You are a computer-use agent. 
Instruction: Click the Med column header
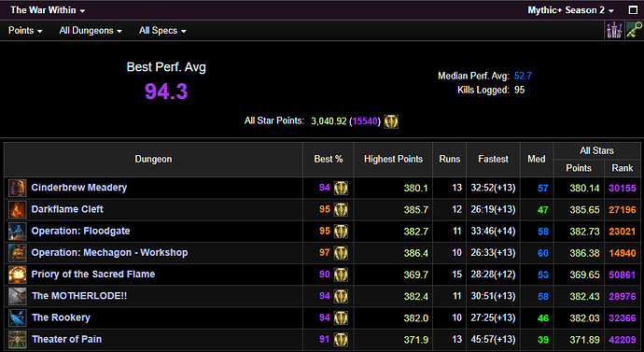(537, 160)
